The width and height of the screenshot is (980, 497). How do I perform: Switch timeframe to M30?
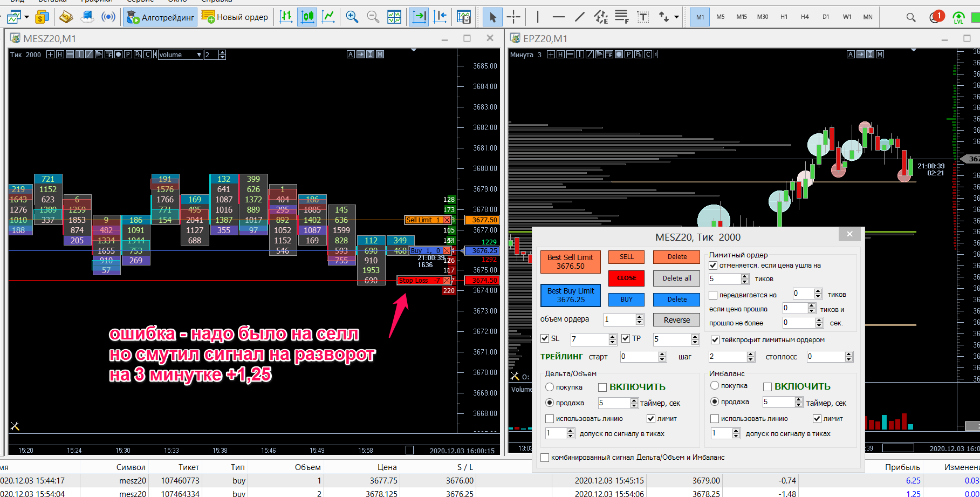coord(763,17)
